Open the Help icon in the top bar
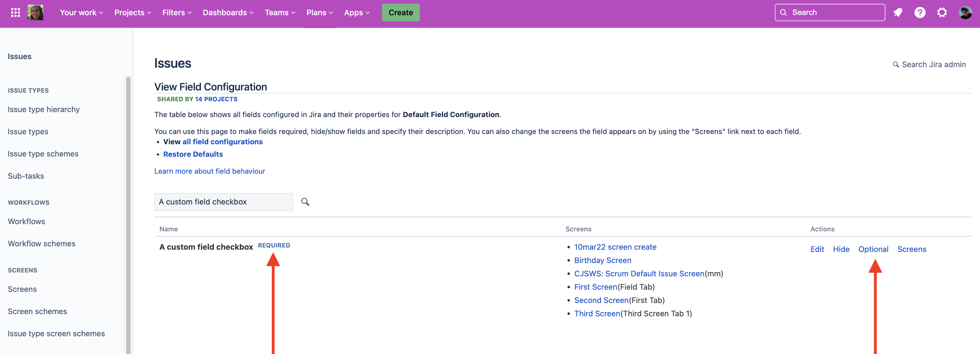This screenshot has width=980, height=354. coord(920,12)
